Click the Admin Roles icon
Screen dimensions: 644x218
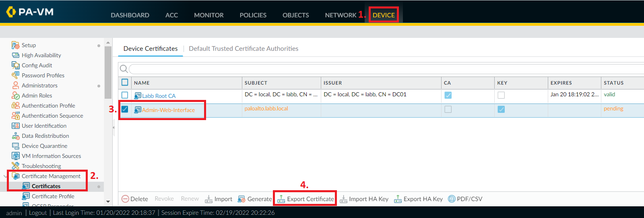pyautogui.click(x=16, y=96)
